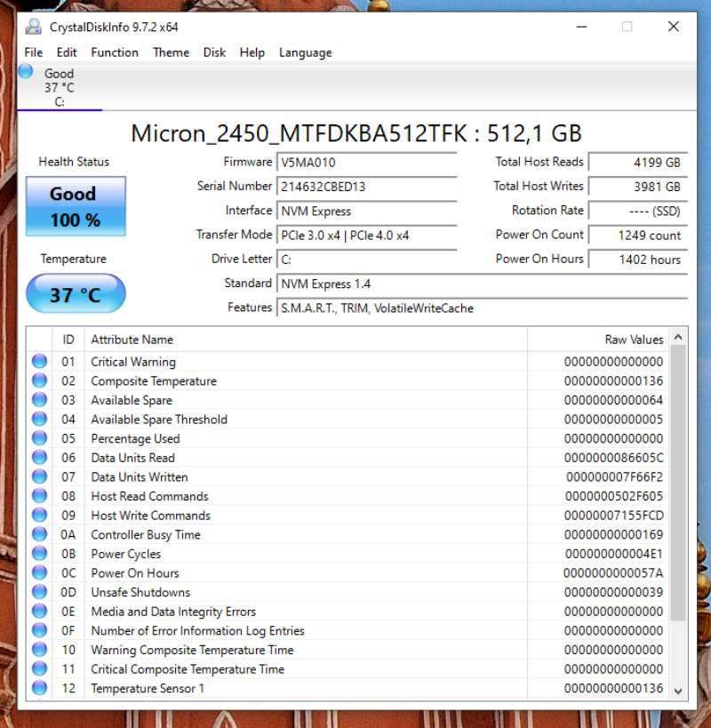Select the Controller Busy Time attribute name

[x=146, y=535]
